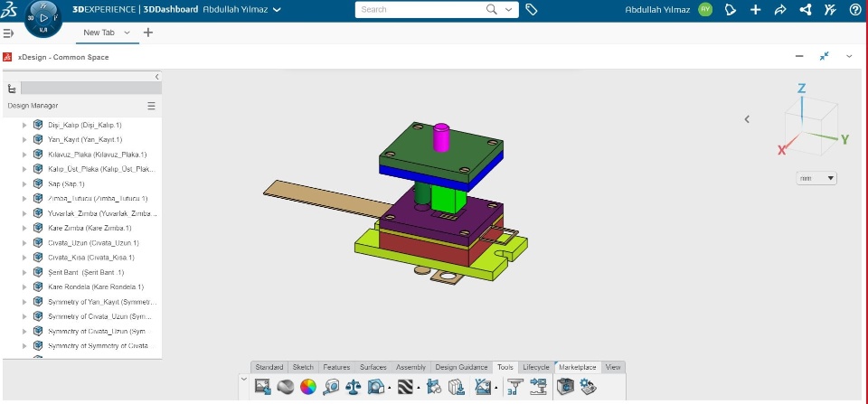Click the plus add icon in header
The height and width of the screenshot is (404, 868).
[x=755, y=9]
